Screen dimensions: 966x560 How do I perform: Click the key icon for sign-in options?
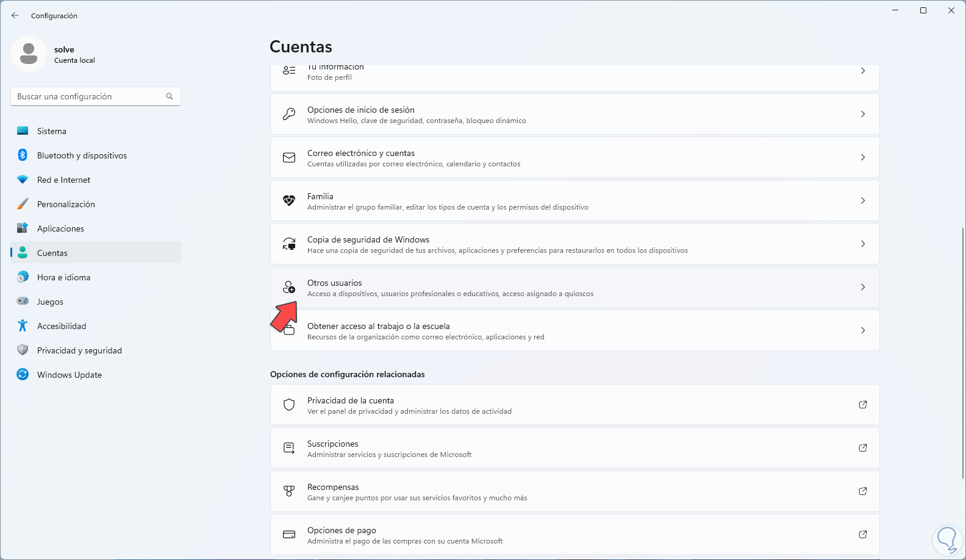click(x=289, y=114)
